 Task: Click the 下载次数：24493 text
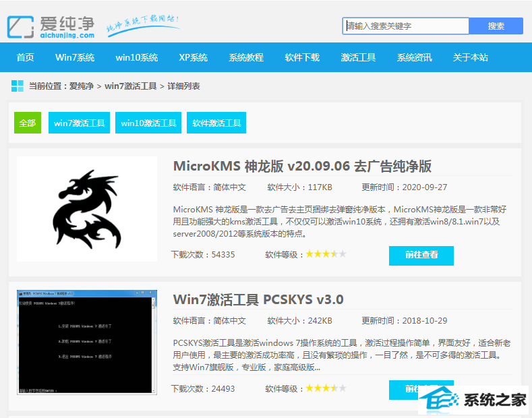click(x=203, y=388)
